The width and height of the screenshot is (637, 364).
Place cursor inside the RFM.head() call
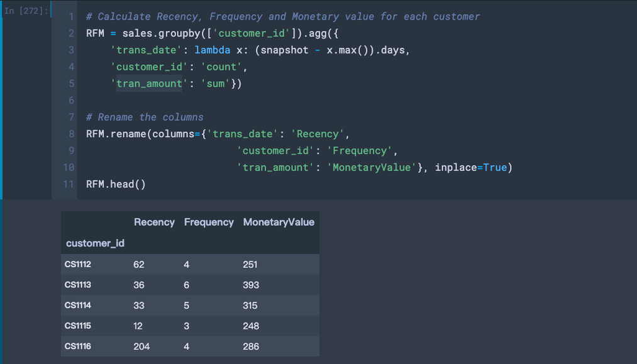(x=116, y=184)
